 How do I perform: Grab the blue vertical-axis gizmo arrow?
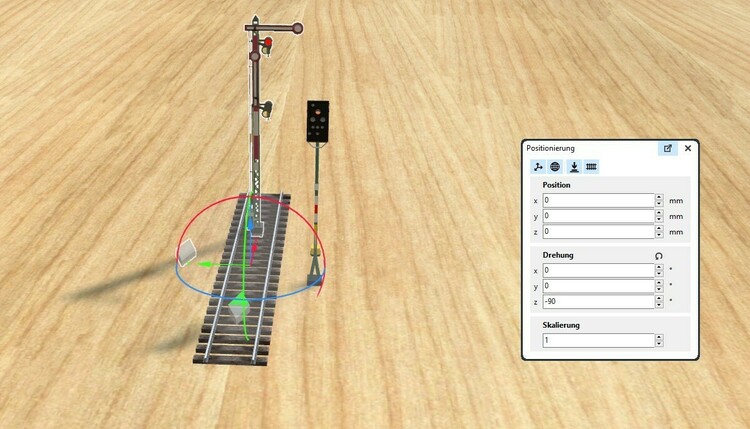pyautogui.click(x=250, y=225)
